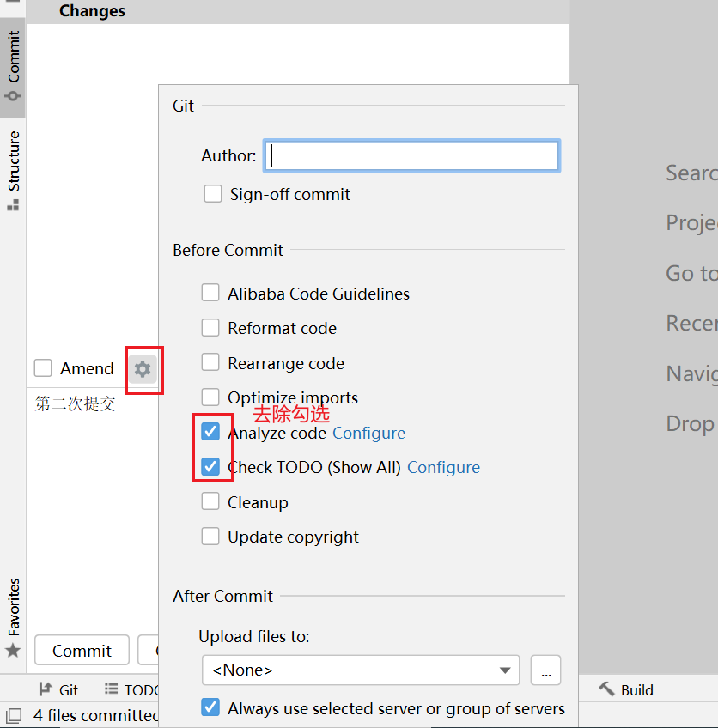Tick the Optimize imports checkbox
The image size is (718, 728).
point(210,397)
